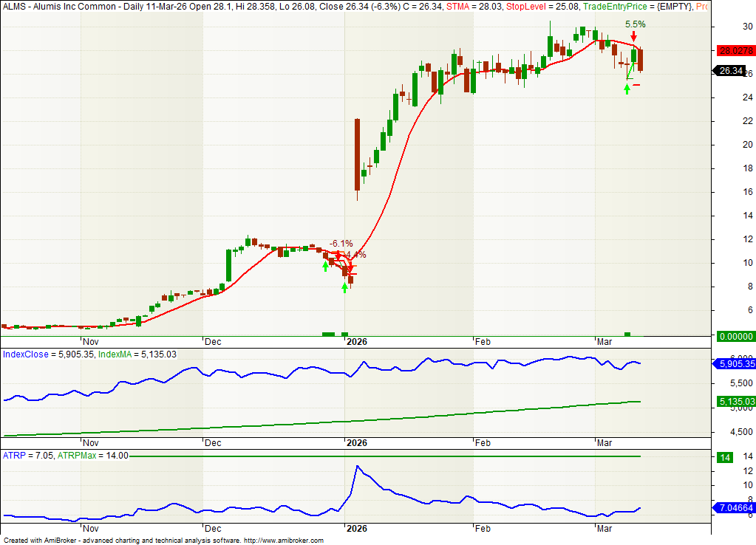Click the ATRP spike peak in January

coord(357,467)
